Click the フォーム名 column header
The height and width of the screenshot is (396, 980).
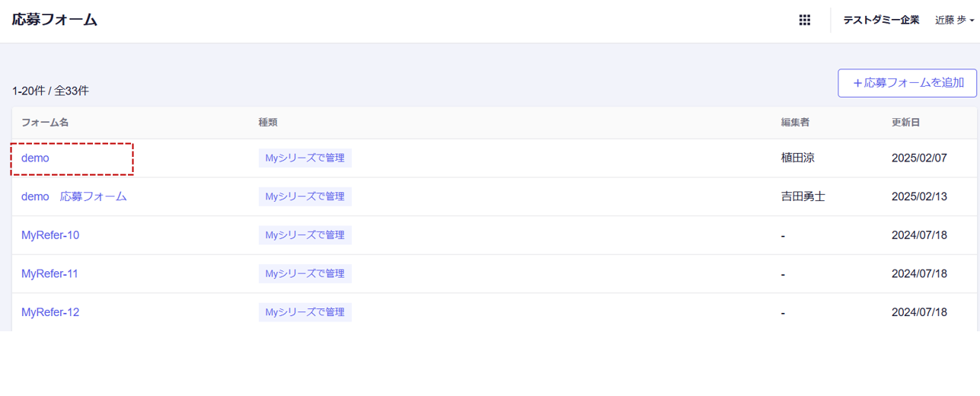pyautogui.click(x=45, y=123)
